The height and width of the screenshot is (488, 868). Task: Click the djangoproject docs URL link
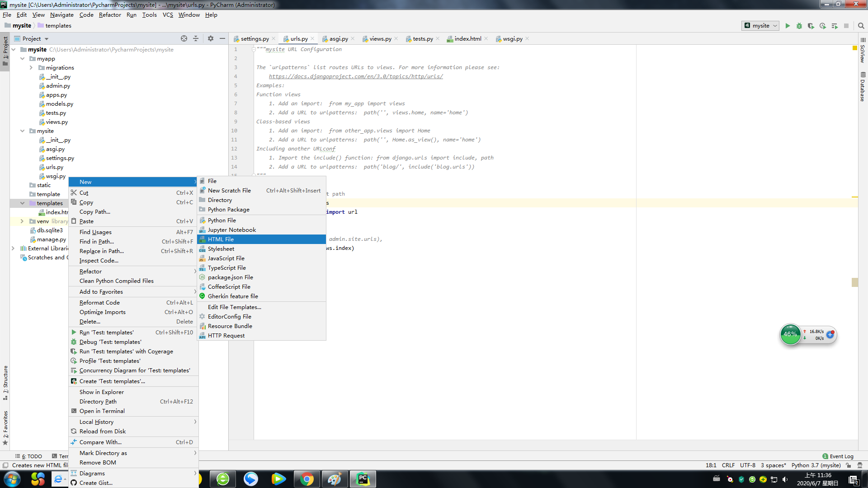click(356, 76)
